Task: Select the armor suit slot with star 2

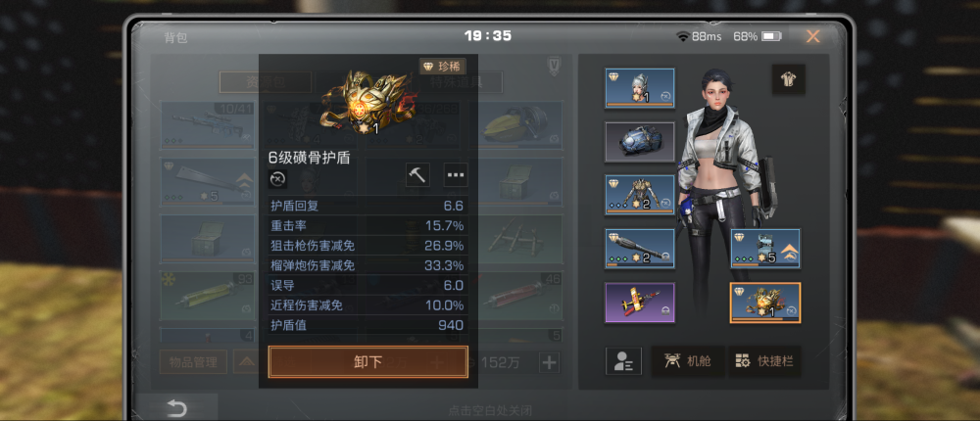Action: (639, 195)
